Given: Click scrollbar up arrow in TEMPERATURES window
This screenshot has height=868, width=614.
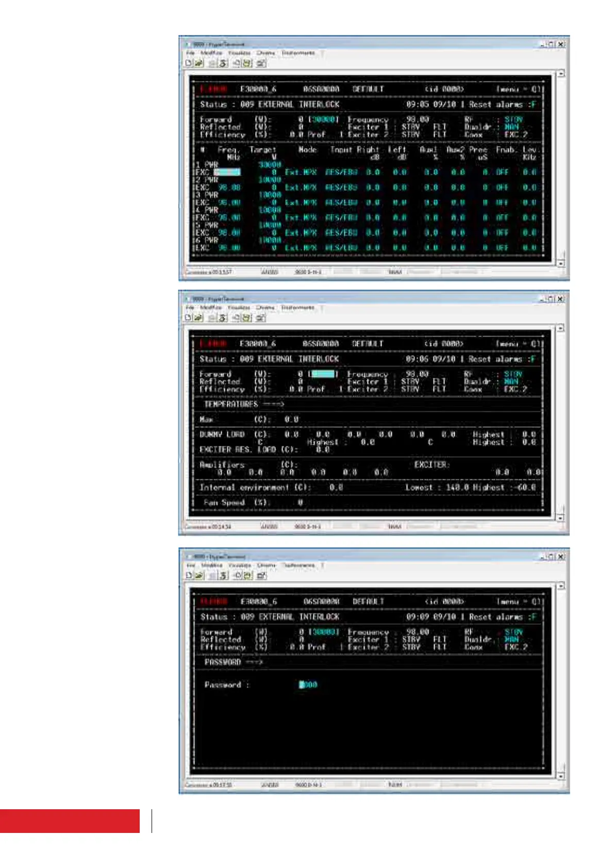Looking at the screenshot, I should pyautogui.click(x=561, y=328).
